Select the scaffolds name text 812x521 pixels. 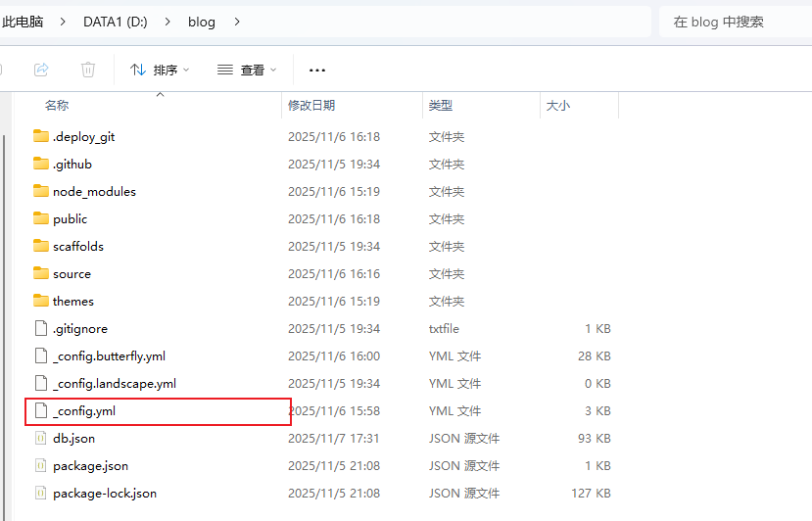(78, 247)
